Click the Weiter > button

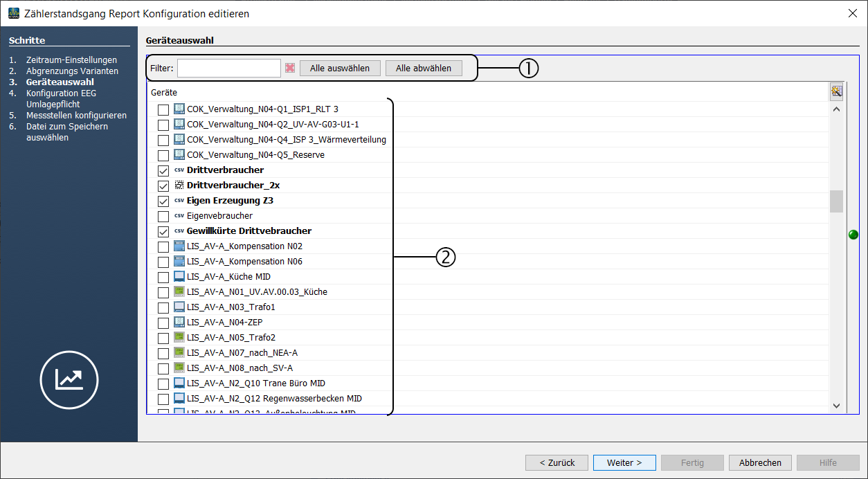point(624,462)
